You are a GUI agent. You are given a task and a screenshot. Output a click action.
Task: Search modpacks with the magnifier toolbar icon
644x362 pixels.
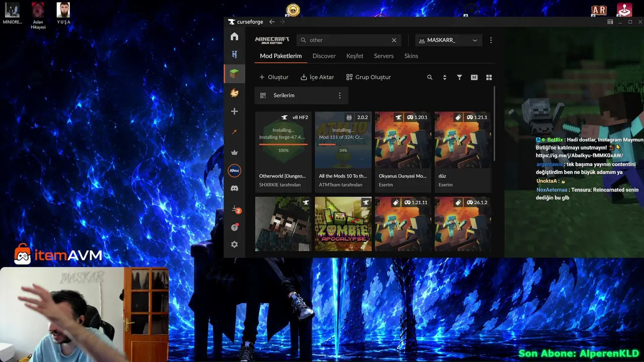pyautogui.click(x=430, y=77)
